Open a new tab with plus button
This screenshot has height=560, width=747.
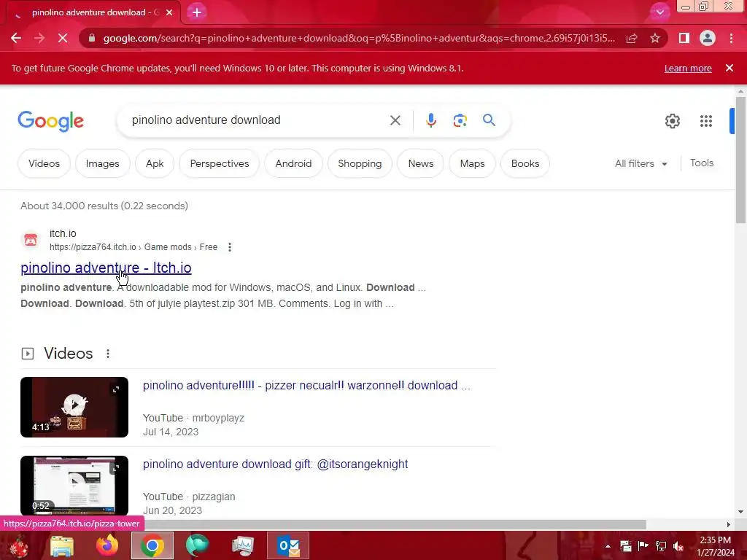point(197,12)
